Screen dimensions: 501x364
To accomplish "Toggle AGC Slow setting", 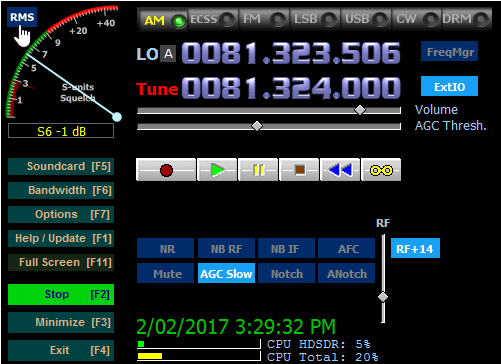I will tap(226, 273).
